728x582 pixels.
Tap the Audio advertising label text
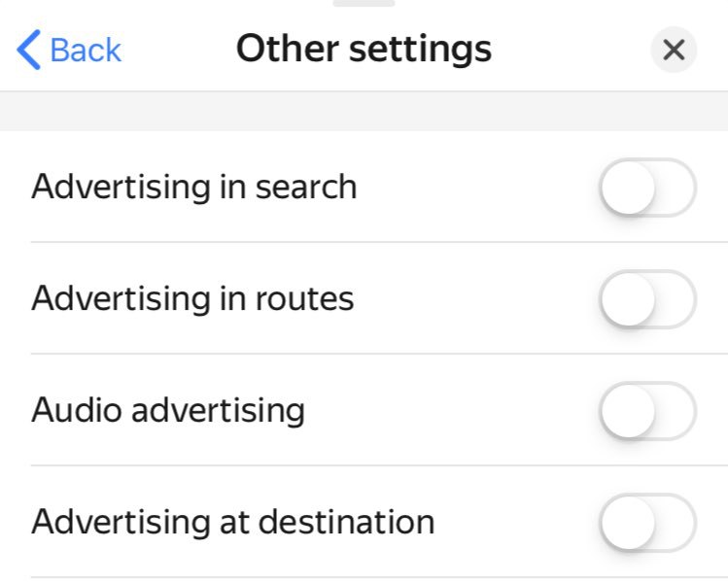168,410
